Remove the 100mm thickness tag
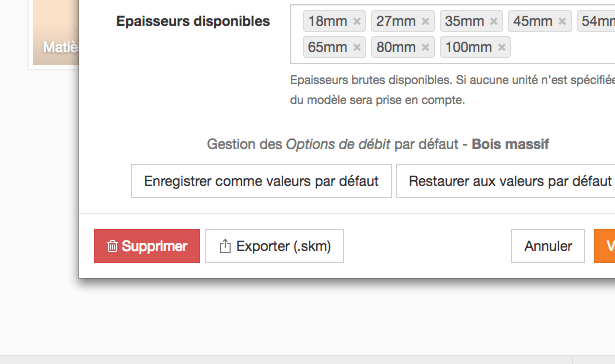The image size is (615, 364). point(501,47)
